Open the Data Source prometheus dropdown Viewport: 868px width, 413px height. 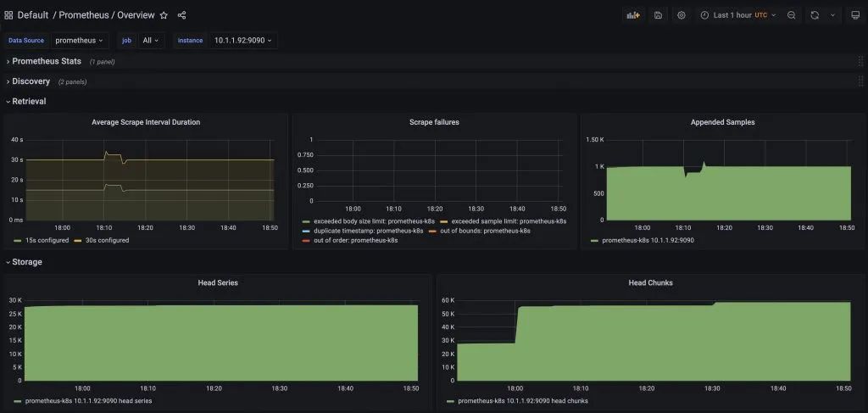tap(79, 41)
